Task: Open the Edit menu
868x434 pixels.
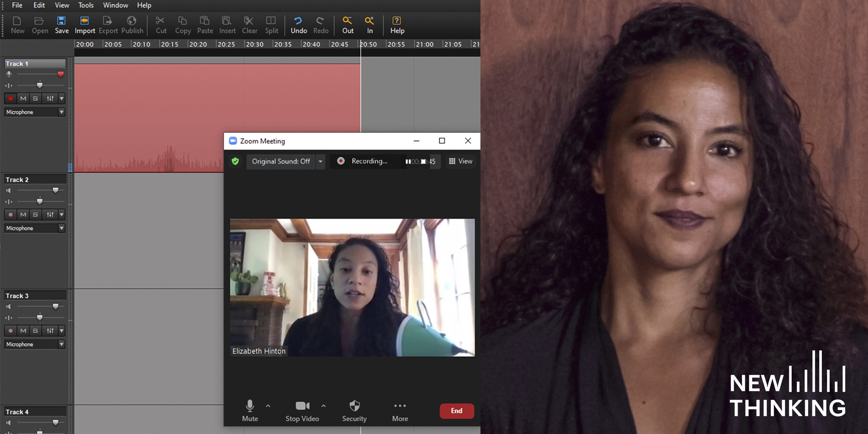Action: tap(39, 5)
